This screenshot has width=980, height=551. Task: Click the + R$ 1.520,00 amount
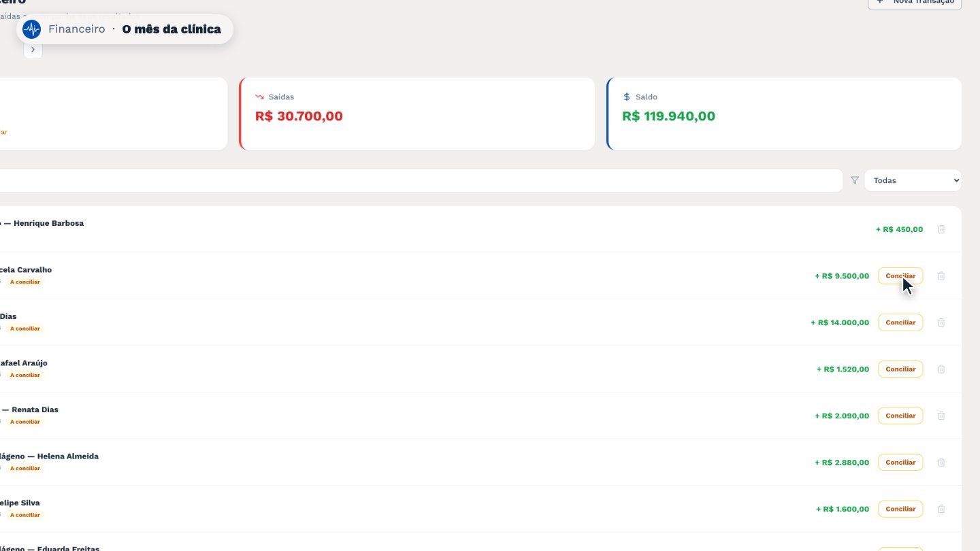pos(843,369)
